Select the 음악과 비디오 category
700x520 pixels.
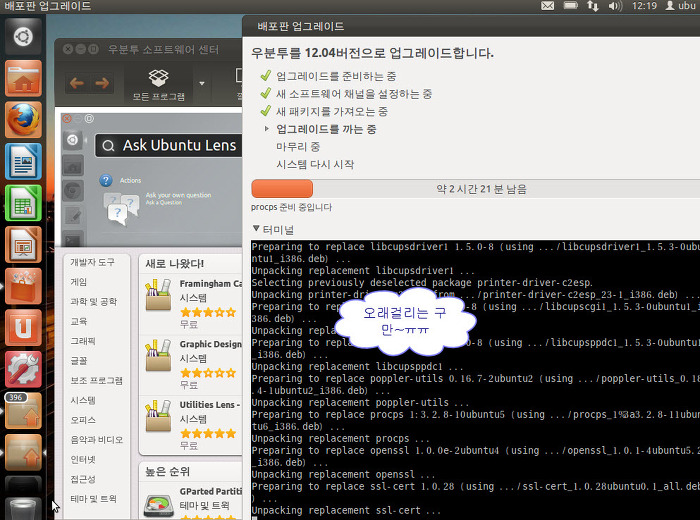(x=97, y=439)
